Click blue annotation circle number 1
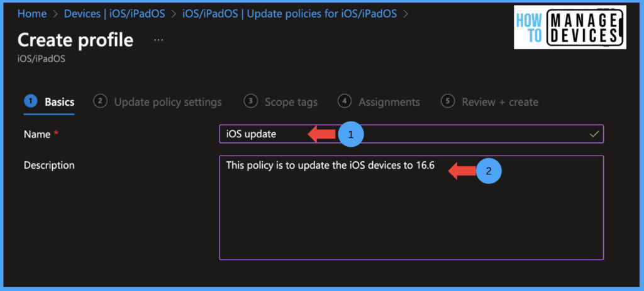 coord(351,134)
